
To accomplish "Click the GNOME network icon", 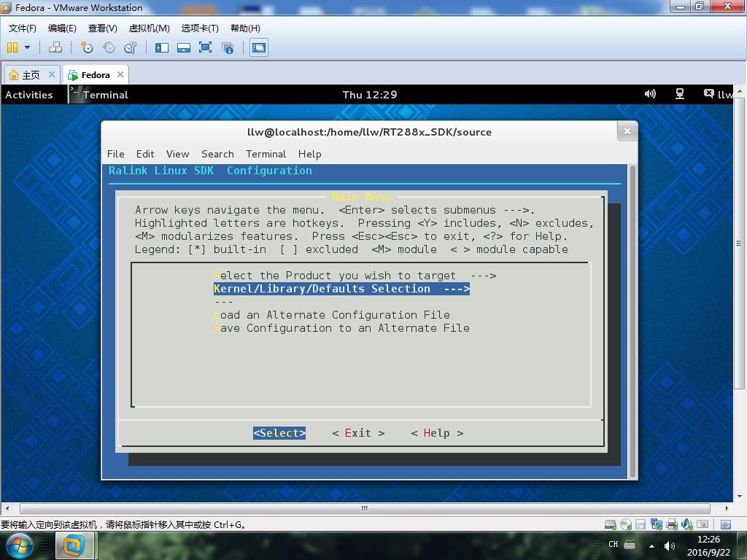I will tap(680, 94).
